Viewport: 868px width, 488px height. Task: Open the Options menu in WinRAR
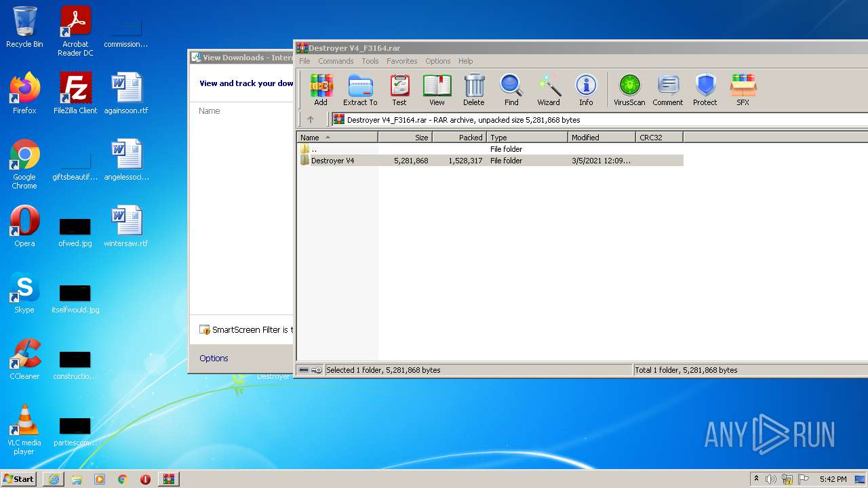[437, 61]
